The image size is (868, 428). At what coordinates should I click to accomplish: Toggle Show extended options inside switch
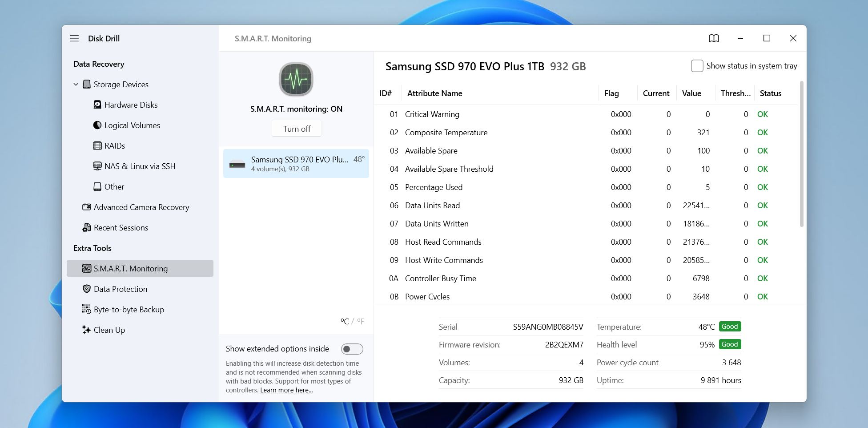352,349
